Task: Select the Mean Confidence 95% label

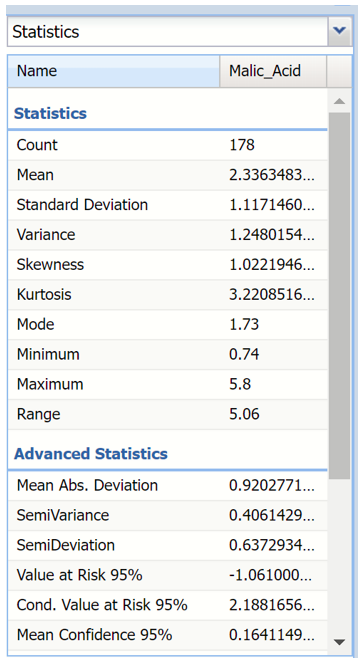Action: (94, 635)
